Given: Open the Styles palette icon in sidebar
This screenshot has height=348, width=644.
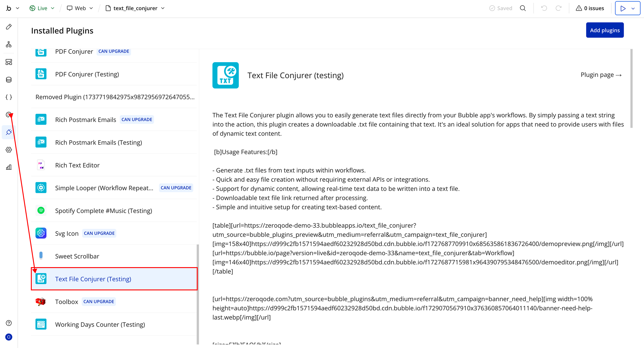Looking at the screenshot, I should pos(9,115).
